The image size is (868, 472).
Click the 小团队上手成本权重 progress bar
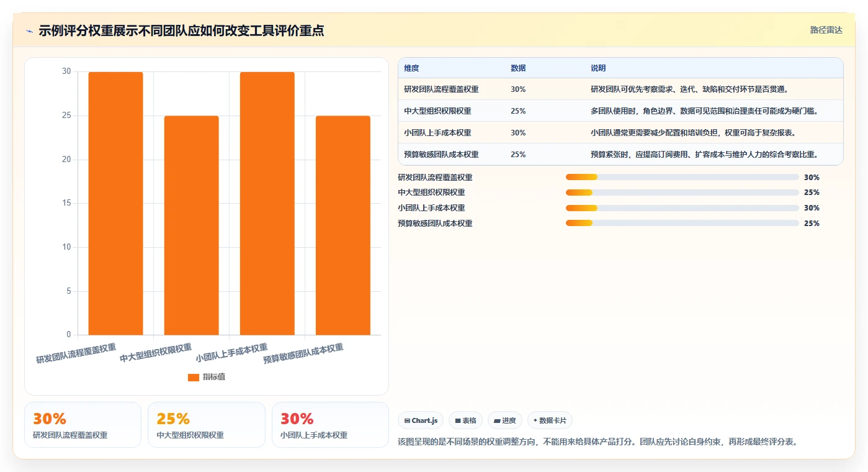click(682, 208)
